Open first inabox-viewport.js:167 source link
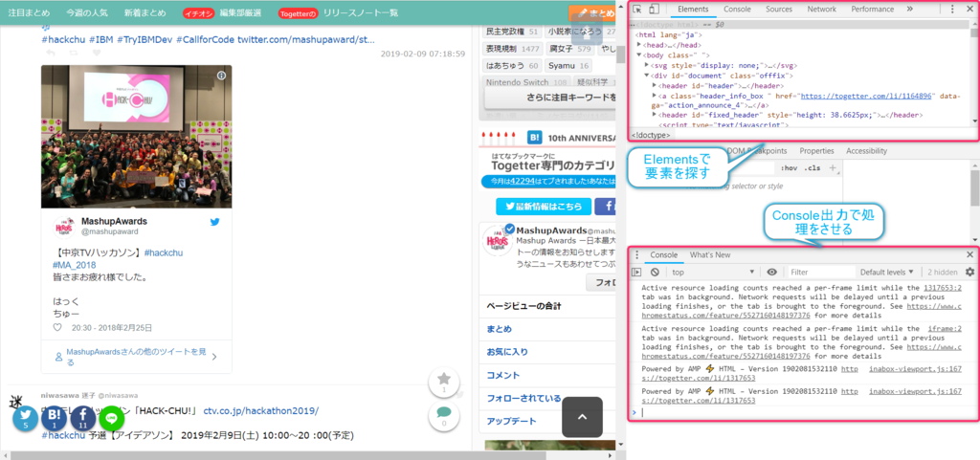The image size is (980, 460). coord(916,369)
